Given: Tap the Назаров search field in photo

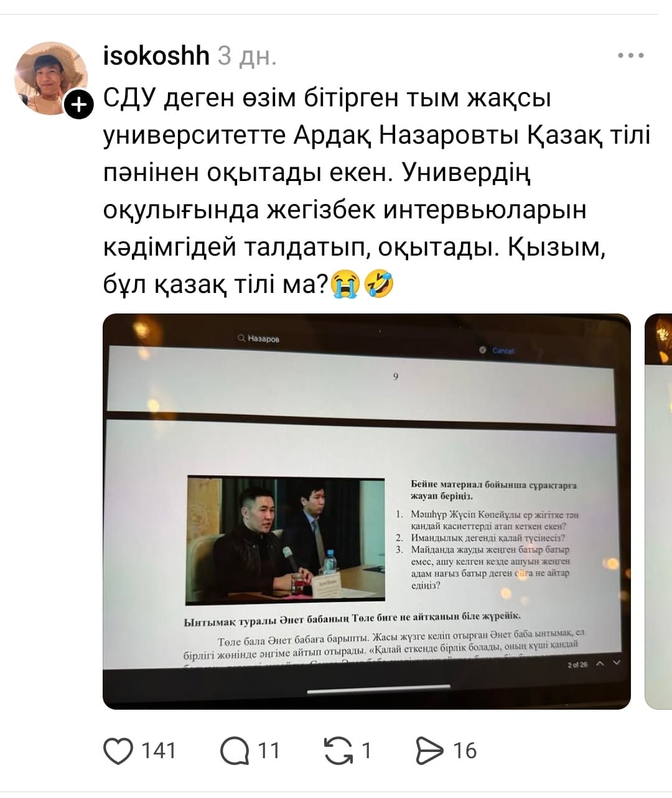Looking at the screenshot, I should pyautogui.click(x=259, y=338).
